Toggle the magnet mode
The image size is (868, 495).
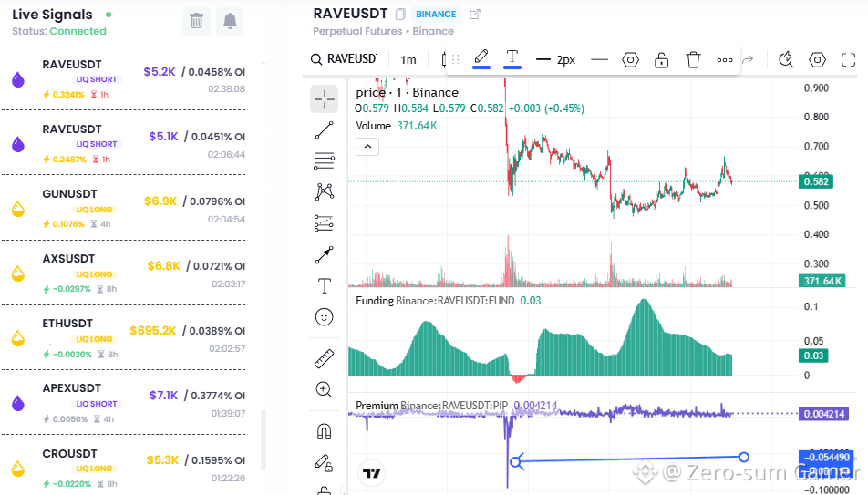(x=325, y=431)
